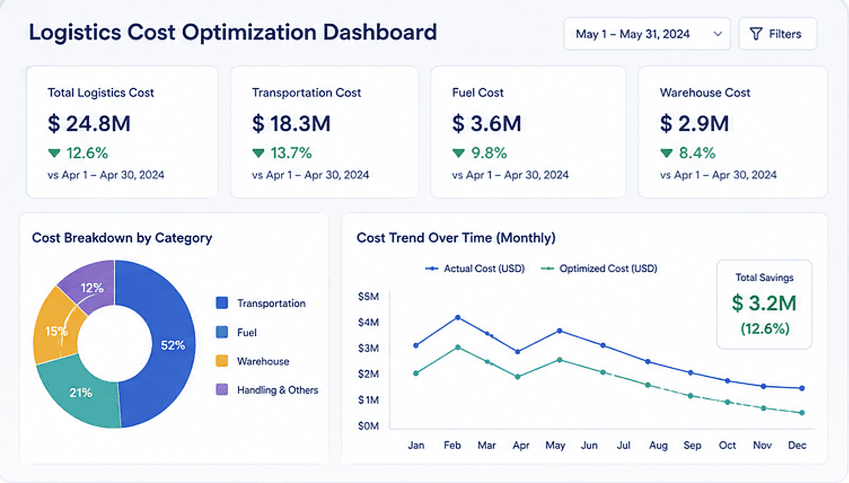Image resolution: width=849 pixels, height=483 pixels.
Task: Click the Total Savings $ 3.2M box
Action: [764, 304]
